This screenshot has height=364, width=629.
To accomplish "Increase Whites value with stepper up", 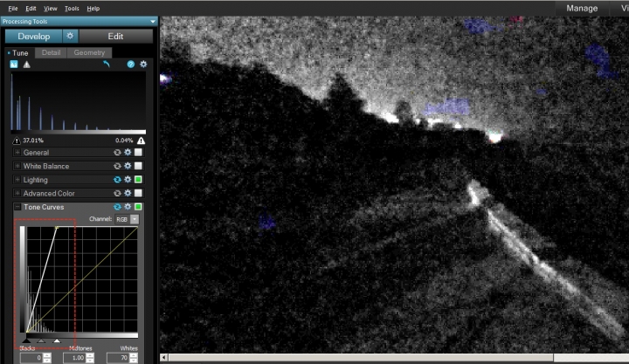I will coord(134,355).
